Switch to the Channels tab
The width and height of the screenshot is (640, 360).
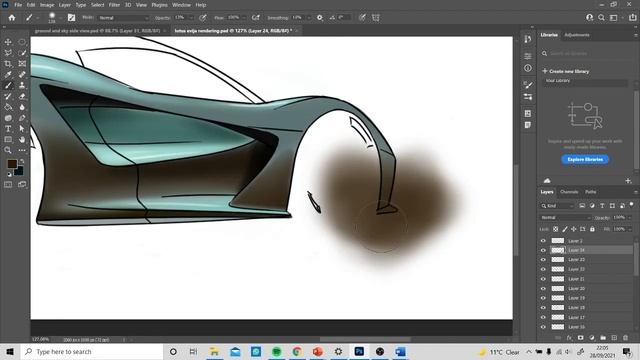pos(569,192)
